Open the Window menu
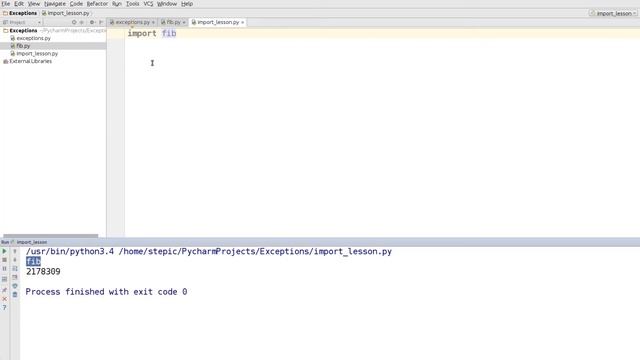This screenshot has width=640, height=360. pos(167,4)
